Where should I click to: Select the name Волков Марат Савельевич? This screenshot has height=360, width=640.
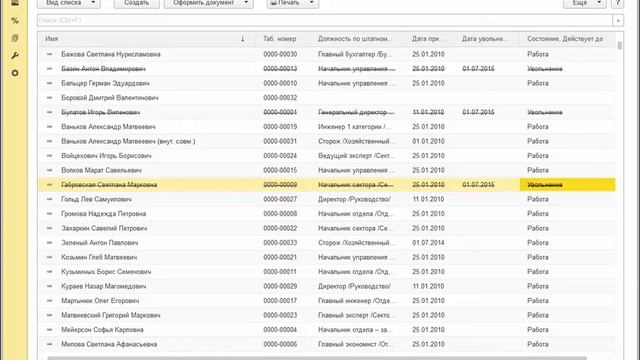pyautogui.click(x=101, y=170)
